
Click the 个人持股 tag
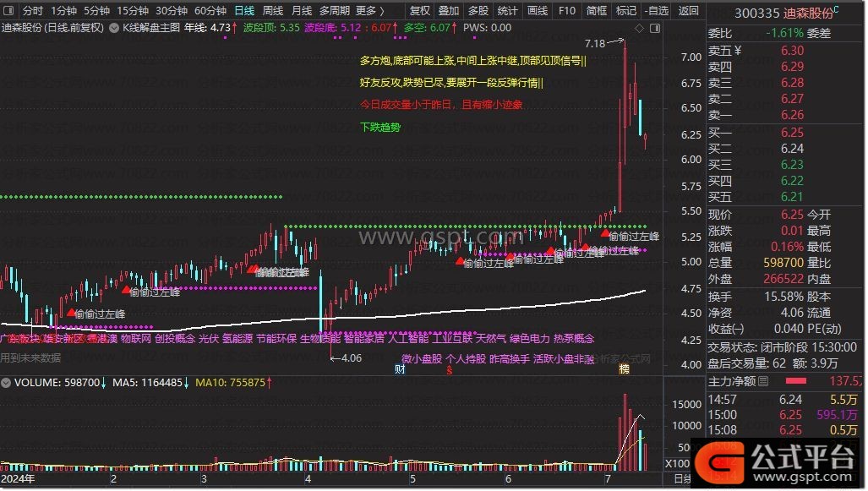[x=466, y=358]
